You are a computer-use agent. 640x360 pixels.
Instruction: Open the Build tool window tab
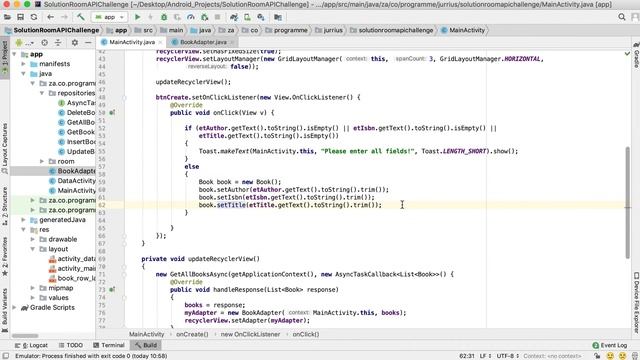(146, 345)
